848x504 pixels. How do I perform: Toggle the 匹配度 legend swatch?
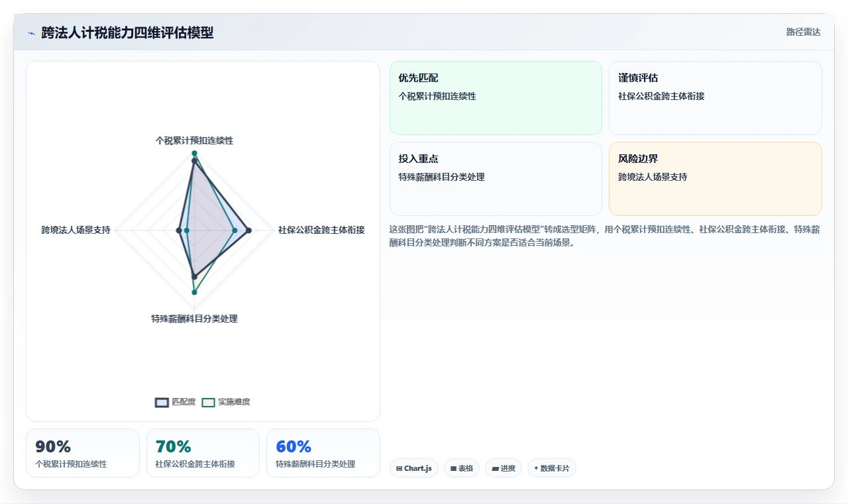[x=162, y=402]
